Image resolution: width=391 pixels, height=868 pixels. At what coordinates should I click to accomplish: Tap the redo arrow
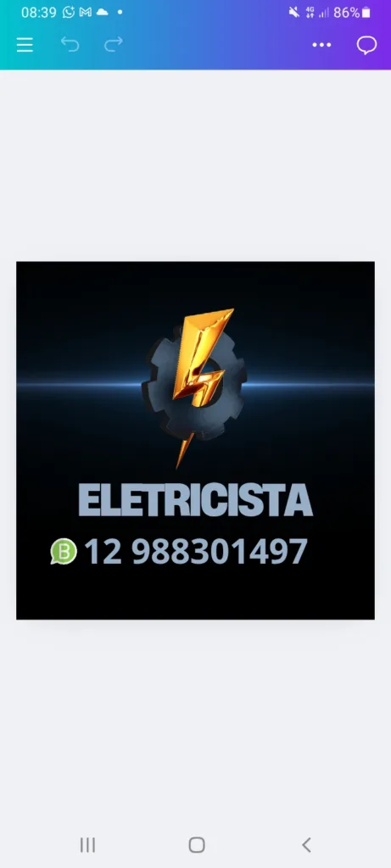pos(114,44)
